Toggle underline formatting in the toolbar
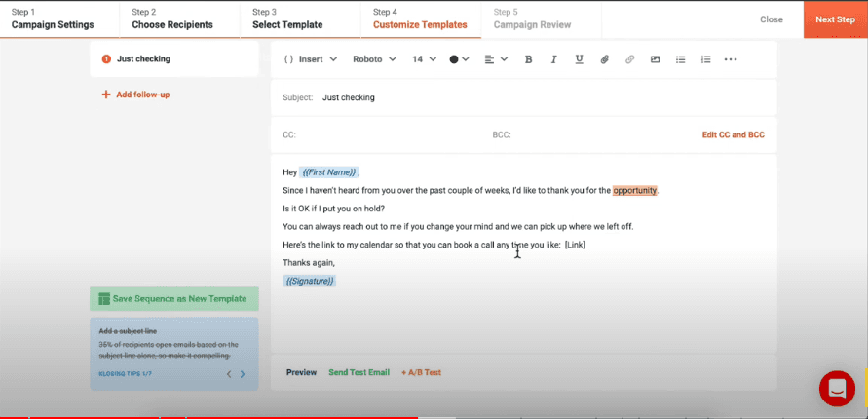This screenshot has height=419, width=868. [579, 59]
